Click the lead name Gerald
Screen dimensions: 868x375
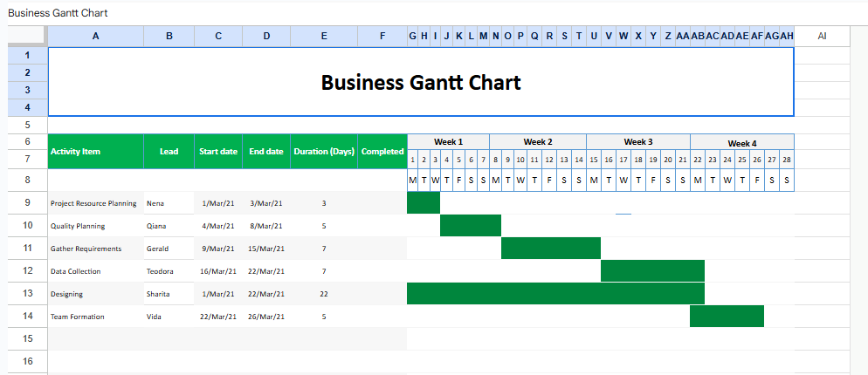coord(158,249)
